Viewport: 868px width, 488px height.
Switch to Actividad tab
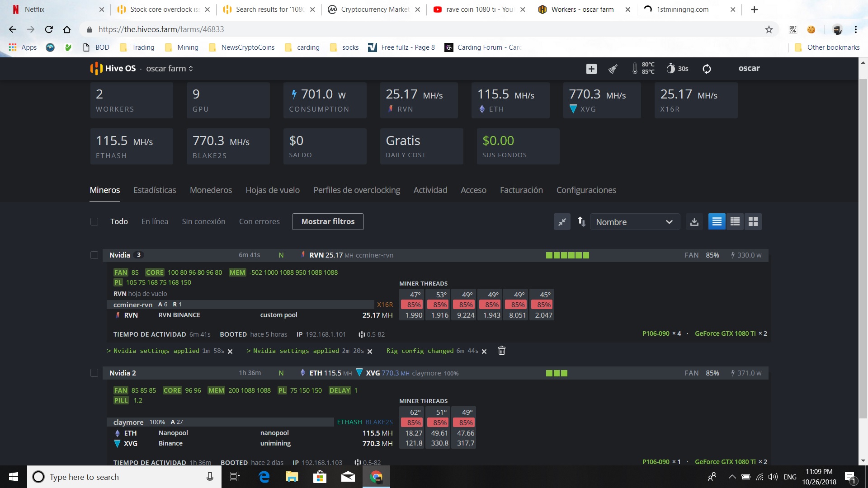430,190
